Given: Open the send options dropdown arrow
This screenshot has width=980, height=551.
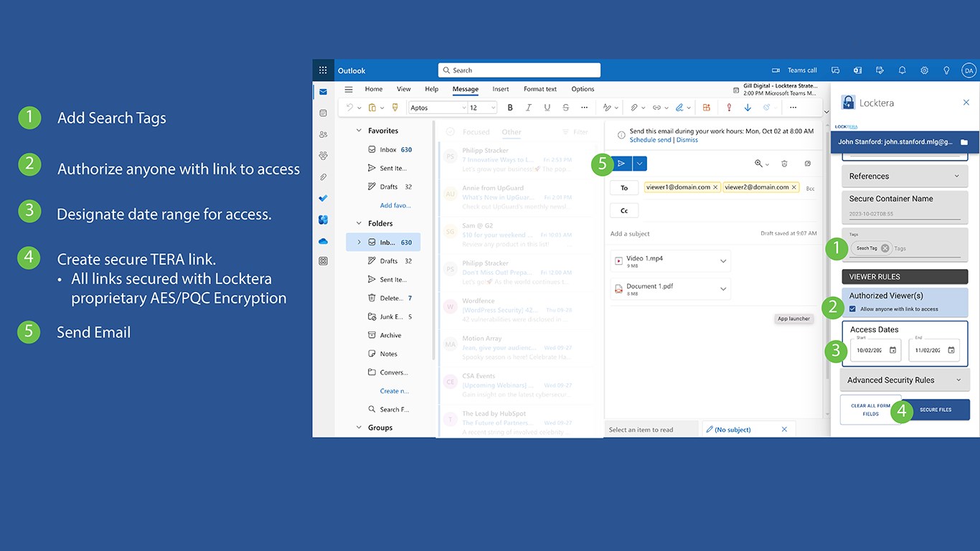Looking at the screenshot, I should tap(640, 164).
